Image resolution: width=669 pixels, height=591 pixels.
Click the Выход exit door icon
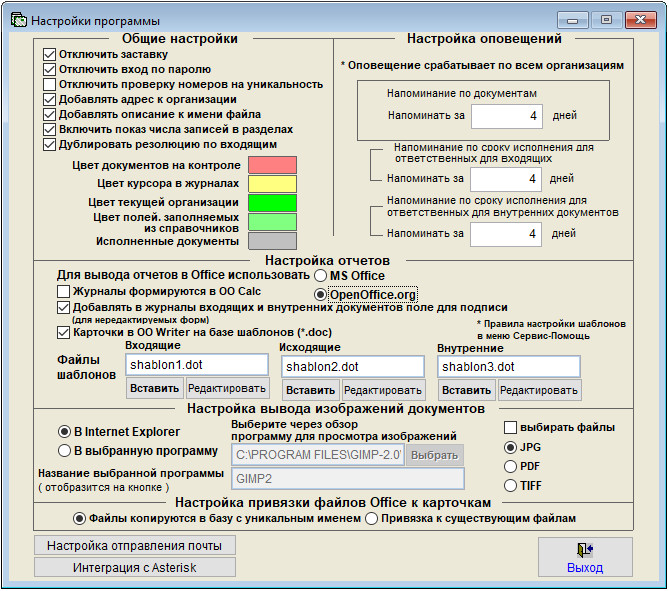(585, 550)
